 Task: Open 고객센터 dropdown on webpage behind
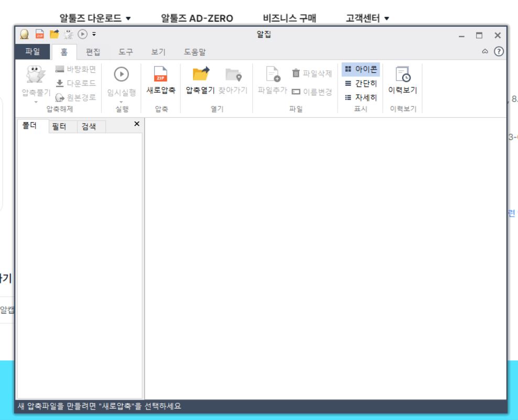pyautogui.click(x=368, y=18)
